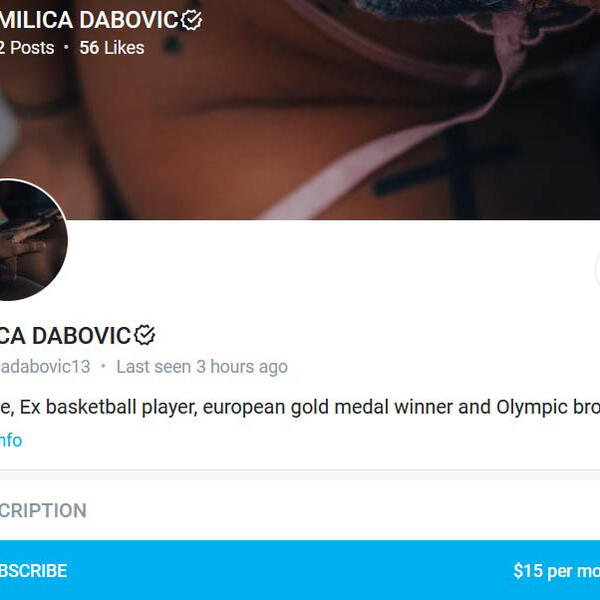Select the 56 Likes counter
600x600 pixels.
pos(112,48)
